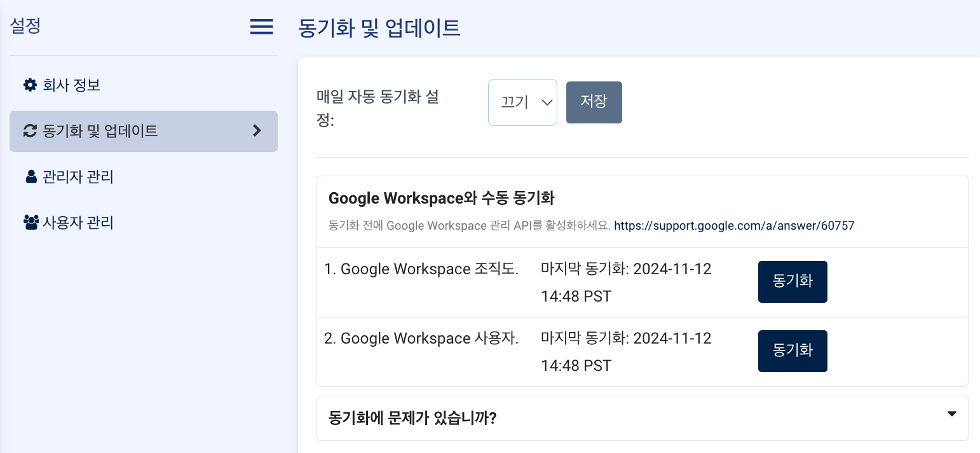Image resolution: width=980 pixels, height=453 pixels.
Task: Click the 2. Google Workspace 사용자 text
Action: coord(421,338)
